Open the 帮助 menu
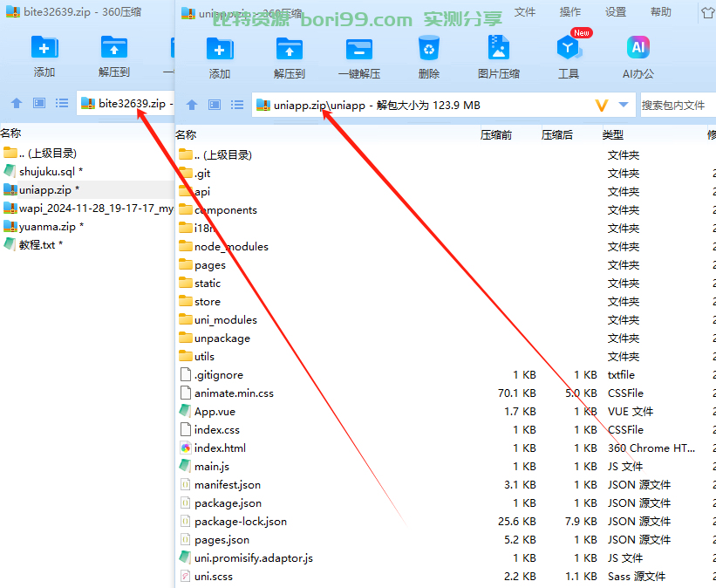This screenshot has height=588, width=716. [x=661, y=12]
